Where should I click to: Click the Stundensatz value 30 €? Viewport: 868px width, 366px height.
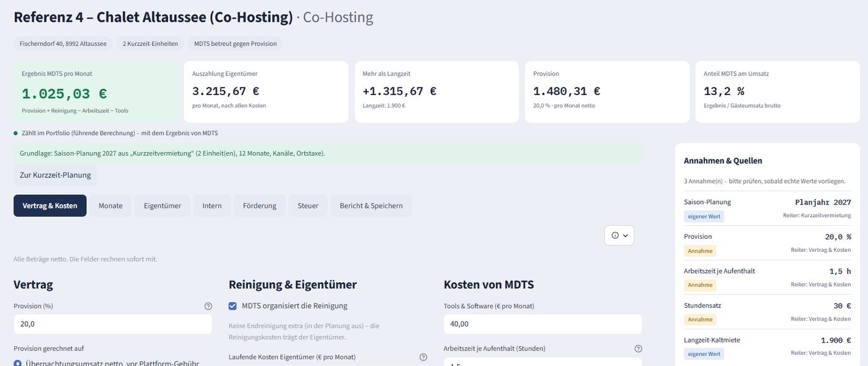[843, 306]
